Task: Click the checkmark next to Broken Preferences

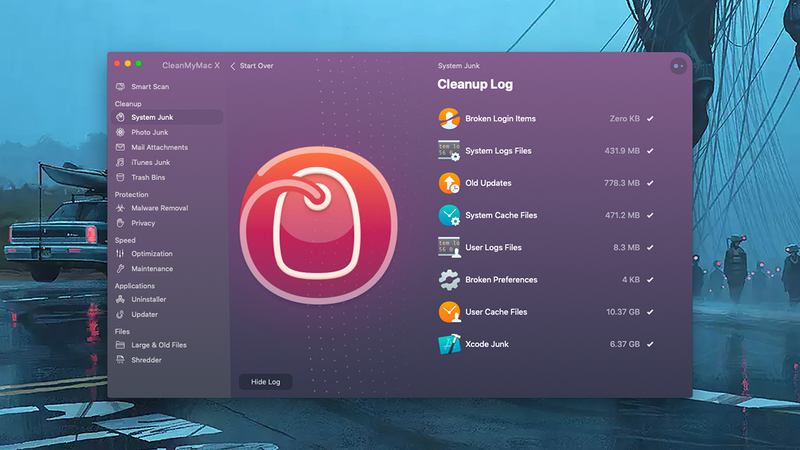Action: pos(650,280)
